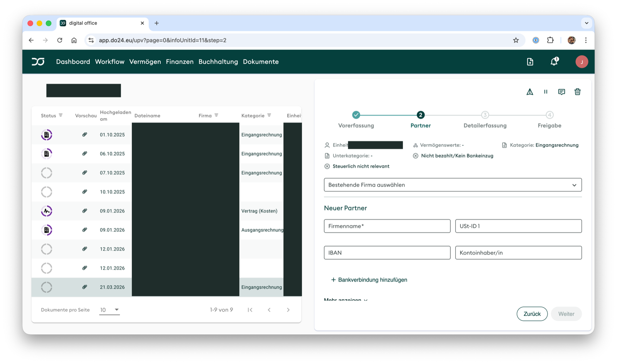This screenshot has height=364, width=617.
Task: Go to next page of documents
Action: tap(288, 310)
